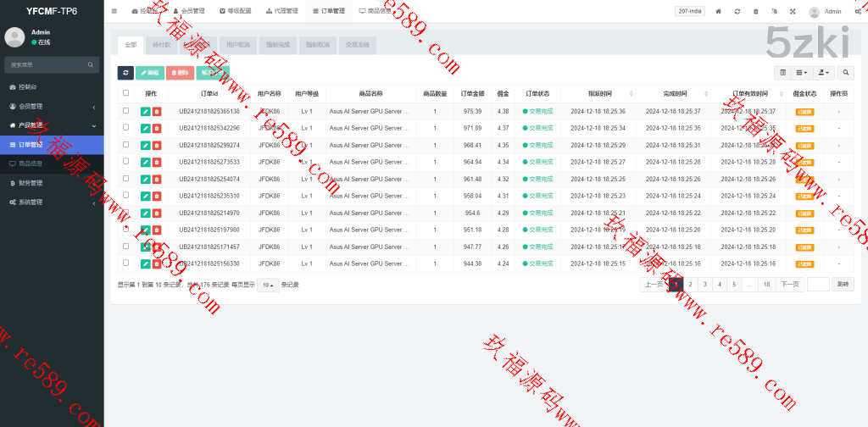Check the select-all checkbox in table header
868x427 pixels.
tap(126, 93)
